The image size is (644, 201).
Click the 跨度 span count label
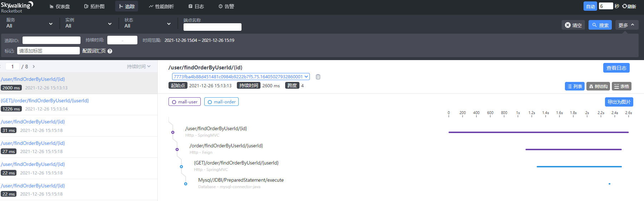[292, 85]
